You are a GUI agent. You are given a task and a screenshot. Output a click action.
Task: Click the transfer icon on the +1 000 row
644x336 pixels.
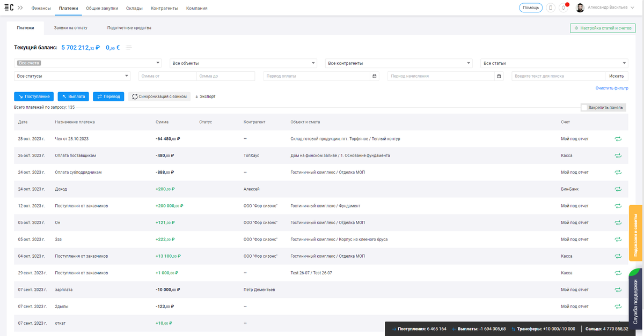click(x=618, y=273)
